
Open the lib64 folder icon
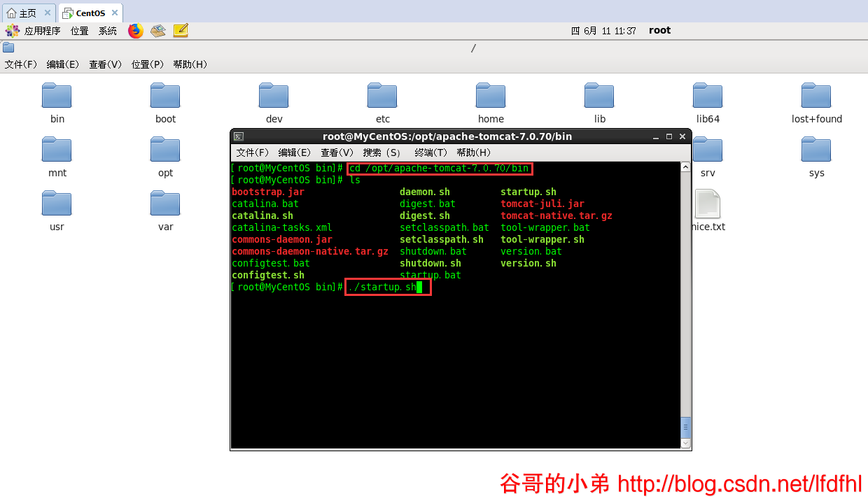point(708,95)
